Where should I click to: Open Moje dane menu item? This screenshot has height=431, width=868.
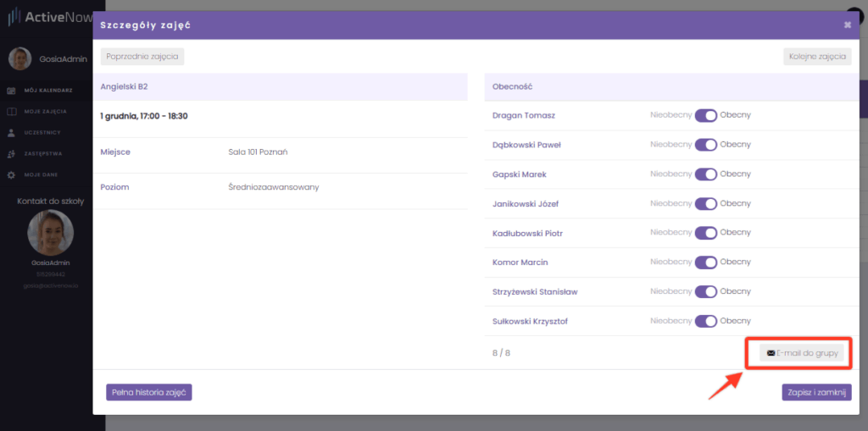[41, 174]
